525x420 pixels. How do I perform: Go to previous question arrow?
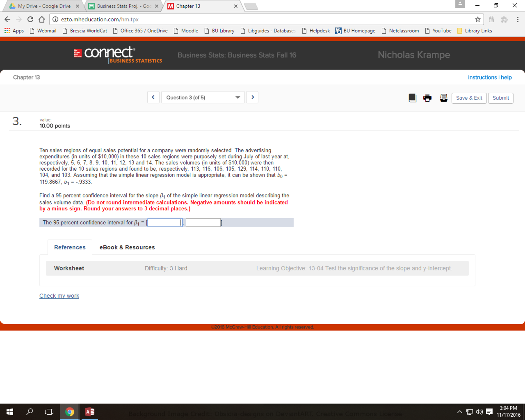[x=153, y=97]
